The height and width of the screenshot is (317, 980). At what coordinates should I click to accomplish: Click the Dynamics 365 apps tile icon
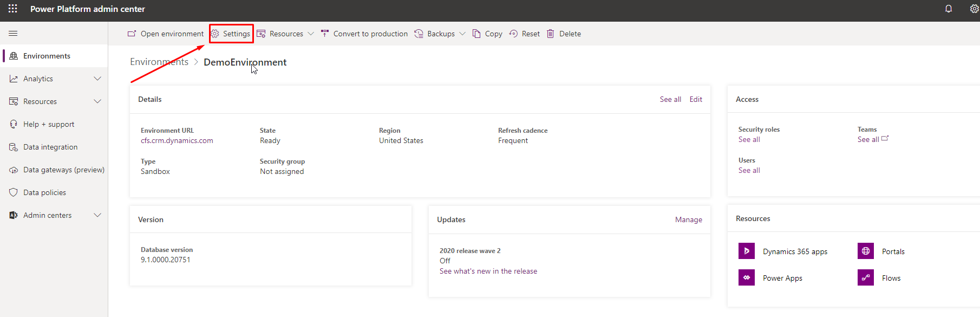tap(747, 251)
